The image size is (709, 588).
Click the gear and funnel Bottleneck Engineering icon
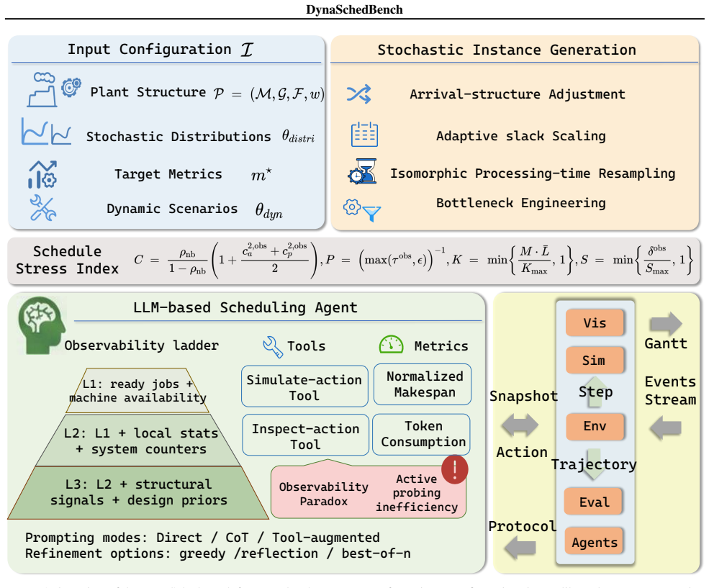point(362,210)
